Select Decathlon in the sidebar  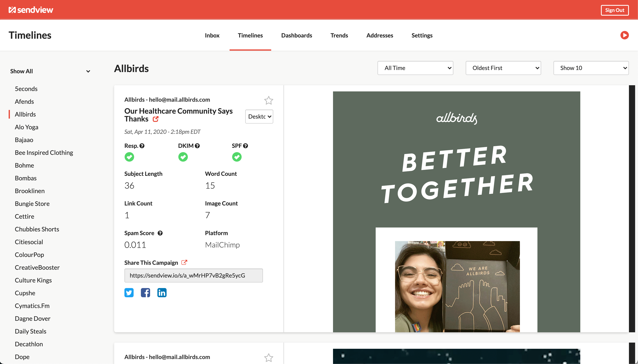click(29, 344)
